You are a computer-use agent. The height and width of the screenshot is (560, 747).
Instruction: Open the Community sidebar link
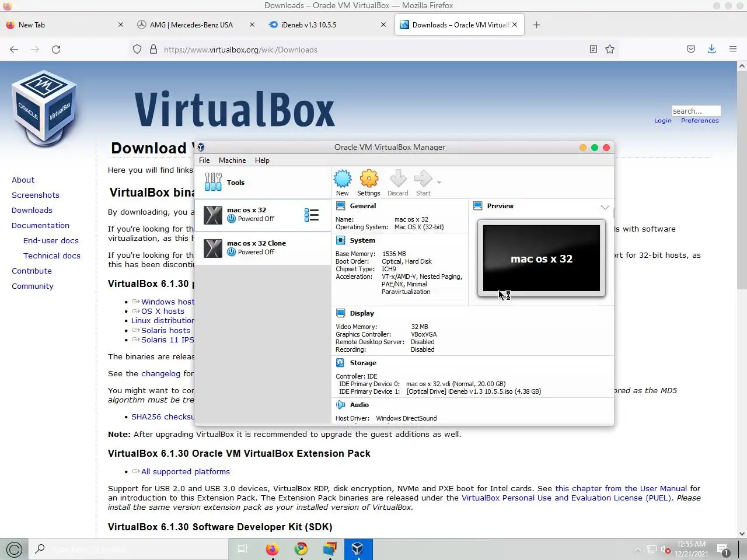33,286
